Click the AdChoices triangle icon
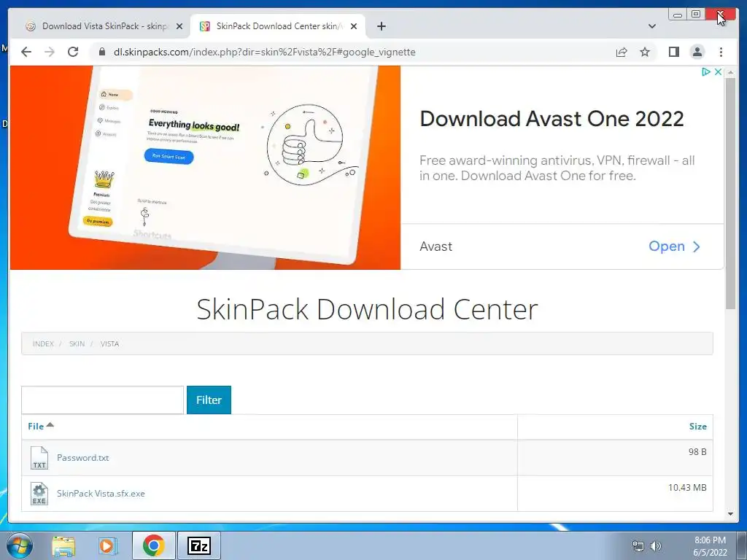The width and height of the screenshot is (747, 560). [x=706, y=72]
